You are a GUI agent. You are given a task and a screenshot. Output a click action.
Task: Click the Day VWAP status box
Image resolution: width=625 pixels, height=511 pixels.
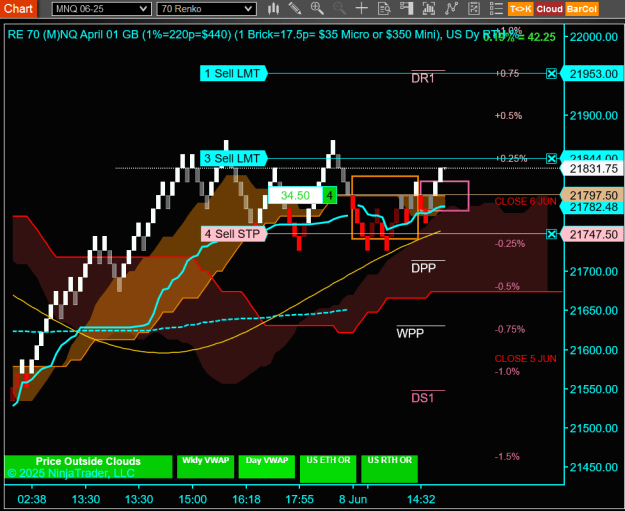[x=267, y=466]
